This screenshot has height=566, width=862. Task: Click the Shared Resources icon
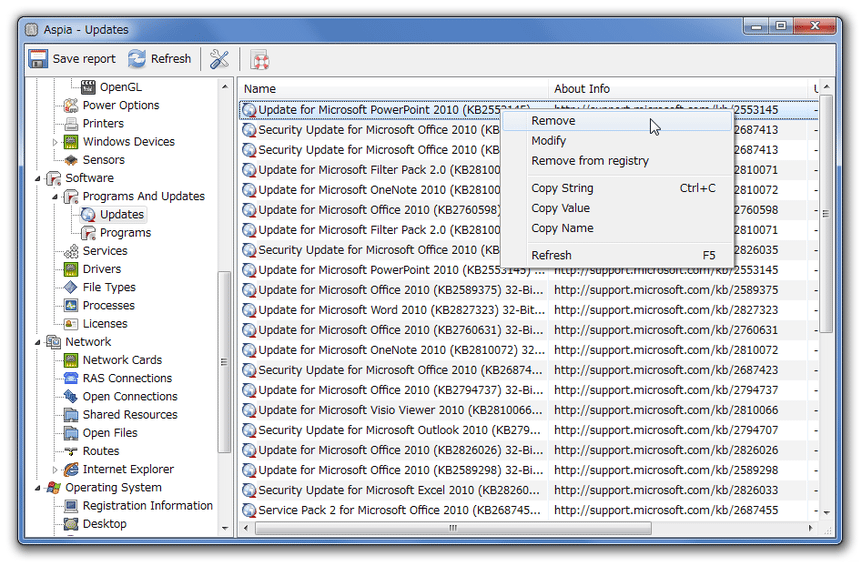(71, 414)
